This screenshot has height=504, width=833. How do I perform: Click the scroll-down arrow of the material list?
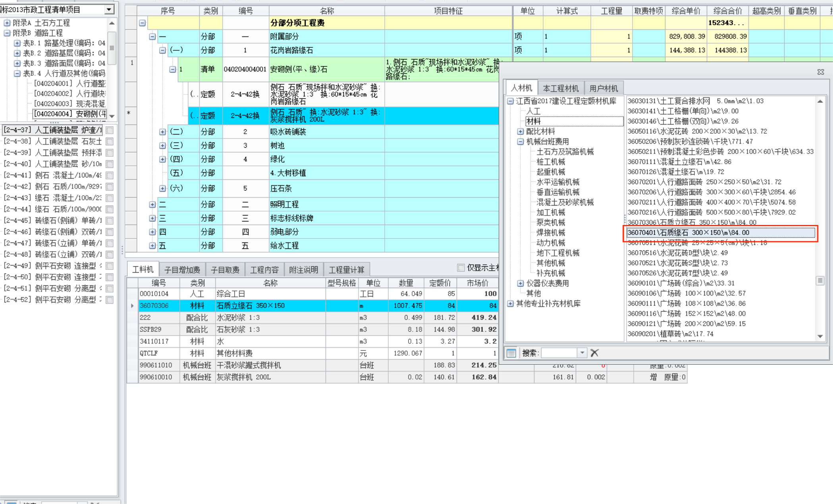(820, 337)
